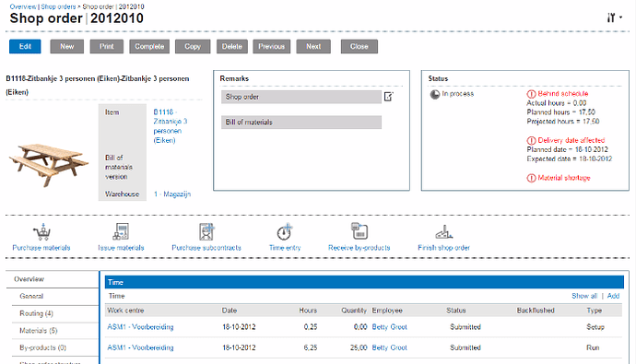Open the By-products (0) section
This screenshot has height=364, width=636.
tap(42, 347)
